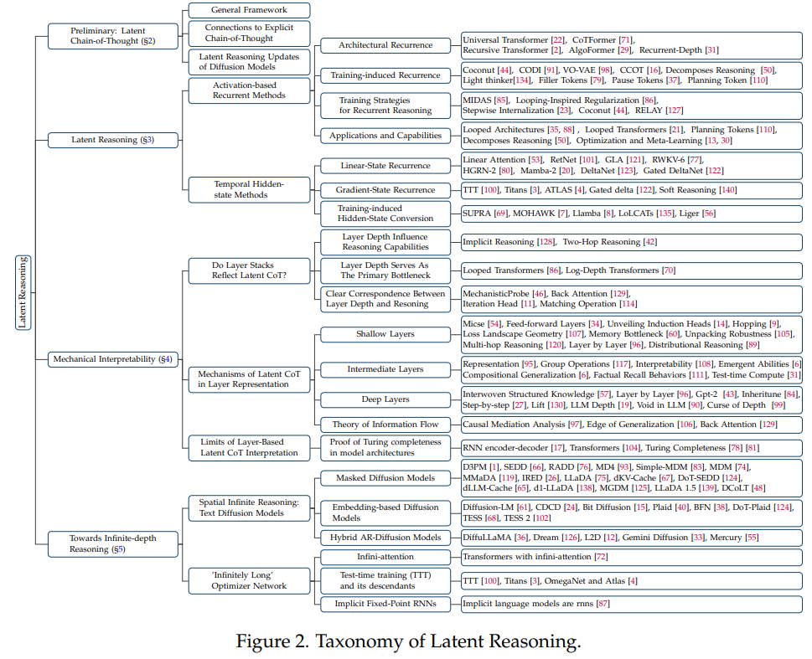
Task: Open 'Mechanical Interpretability (§4)' node
Action: click(113, 359)
